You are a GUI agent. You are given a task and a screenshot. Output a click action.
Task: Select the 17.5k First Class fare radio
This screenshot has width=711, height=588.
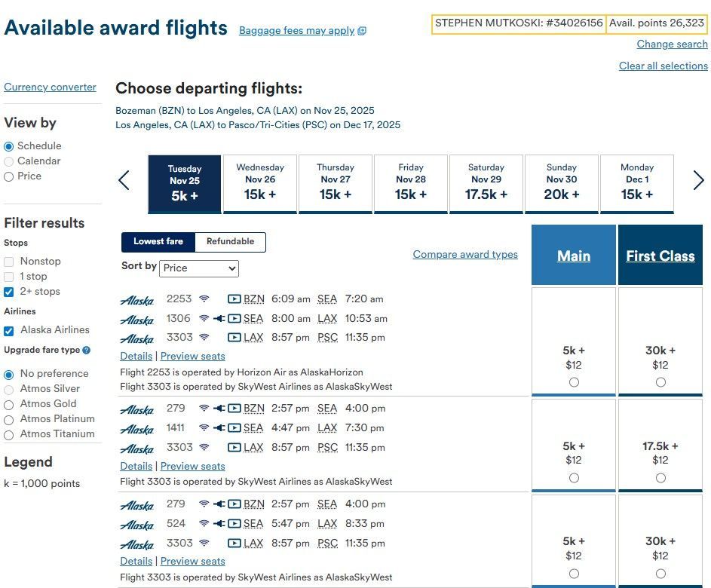[660, 478]
